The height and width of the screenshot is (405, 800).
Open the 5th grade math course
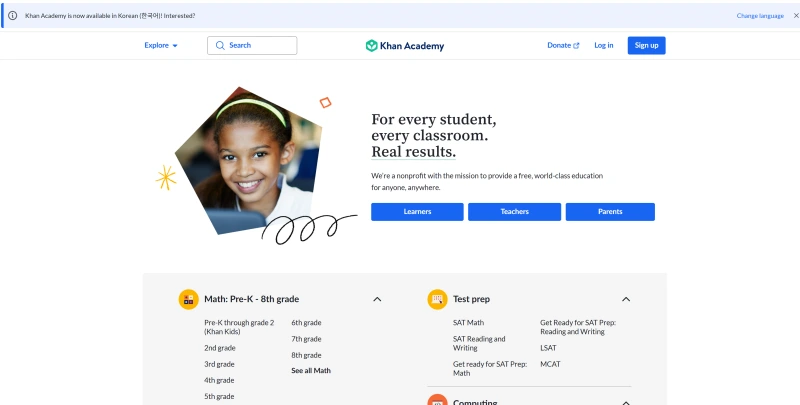pos(219,396)
